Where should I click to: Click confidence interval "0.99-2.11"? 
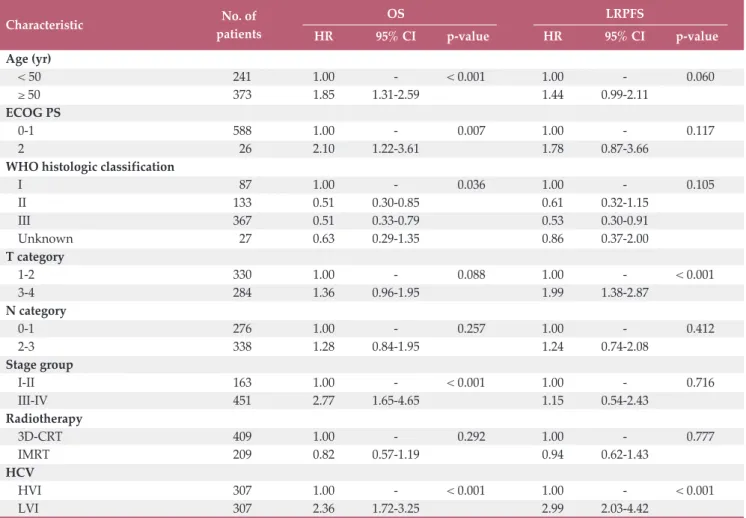click(625, 95)
